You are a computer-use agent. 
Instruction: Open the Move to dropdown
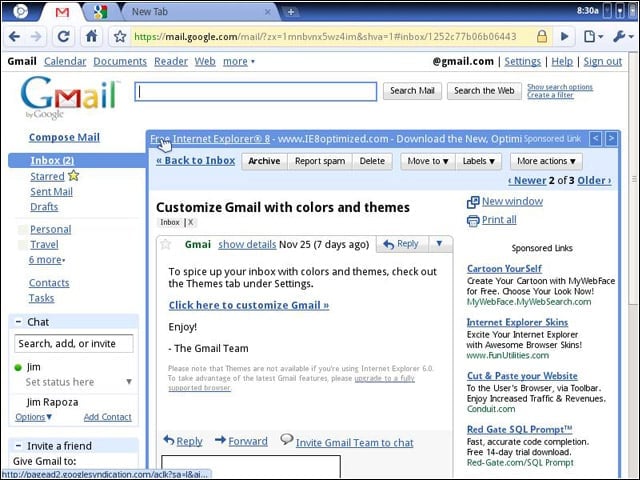[x=428, y=161]
